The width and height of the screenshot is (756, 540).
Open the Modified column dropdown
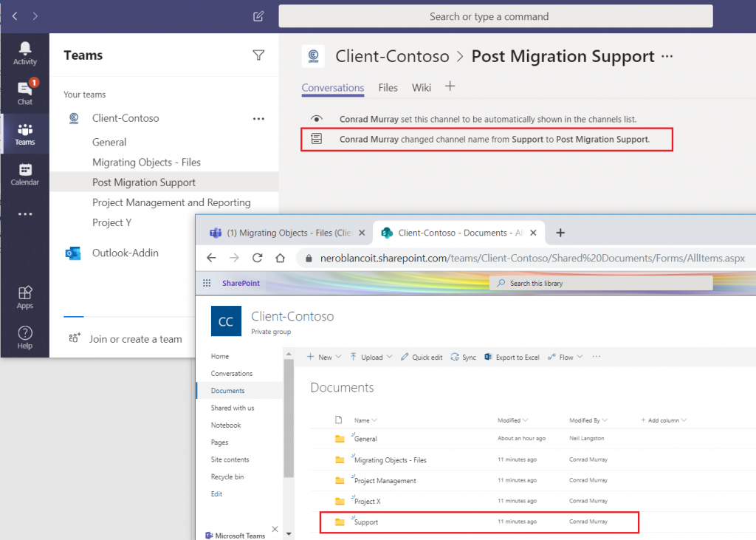513,420
